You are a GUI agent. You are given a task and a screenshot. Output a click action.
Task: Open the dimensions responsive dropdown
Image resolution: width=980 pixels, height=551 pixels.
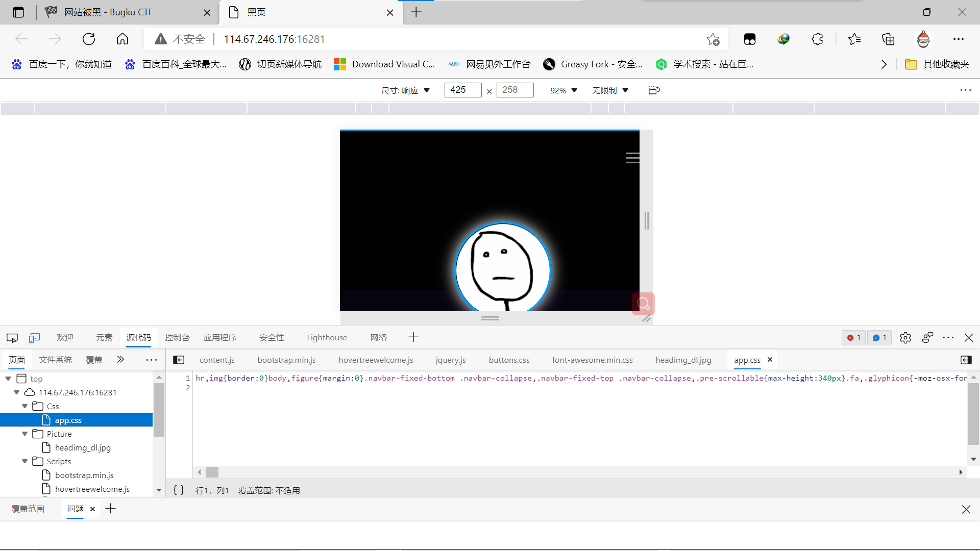tap(406, 90)
